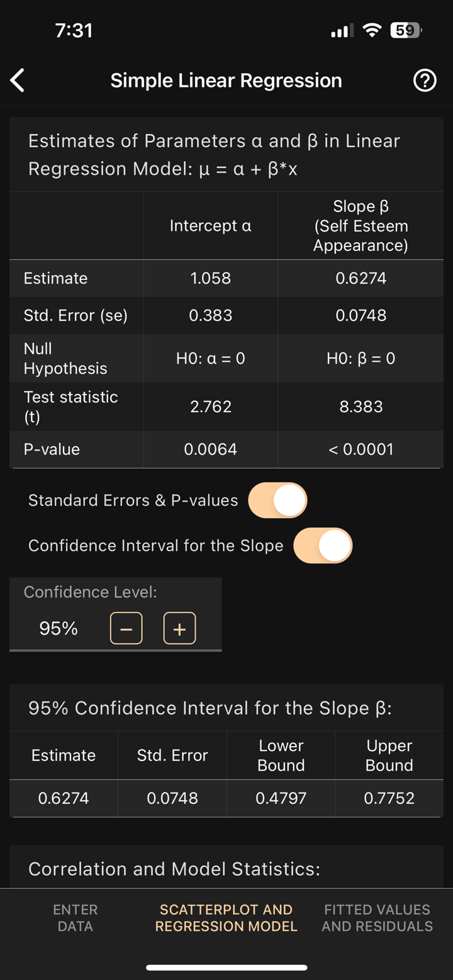Image resolution: width=453 pixels, height=980 pixels.
Task: Tap the Wi-Fi status icon
Action: pyautogui.click(x=372, y=30)
